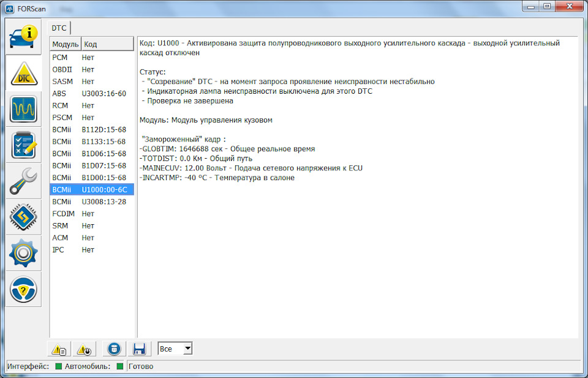Select the BCMii B1133:15-68 code row
The height and width of the screenshot is (378, 588).
pos(92,142)
